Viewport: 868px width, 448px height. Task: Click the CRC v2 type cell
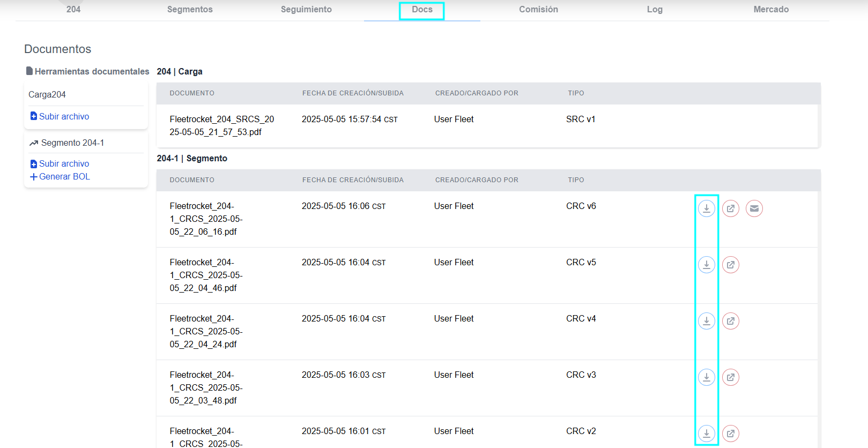click(x=581, y=431)
